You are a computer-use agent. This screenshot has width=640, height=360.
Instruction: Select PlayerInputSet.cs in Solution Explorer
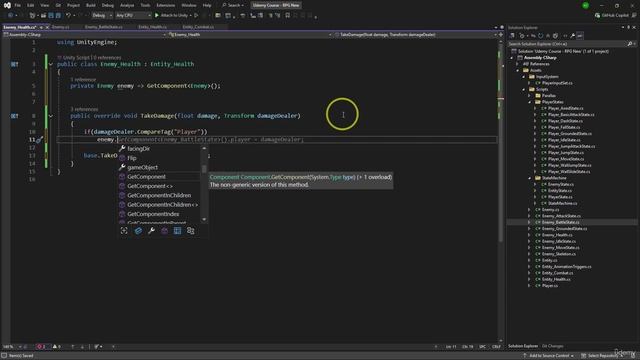click(557, 83)
